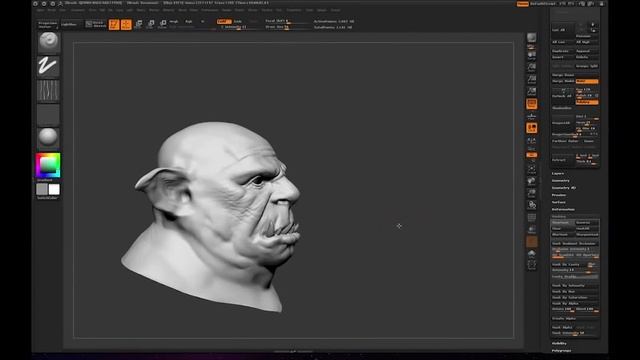Toggle Draw mode button
640x360 pixels.
[x=126, y=24]
